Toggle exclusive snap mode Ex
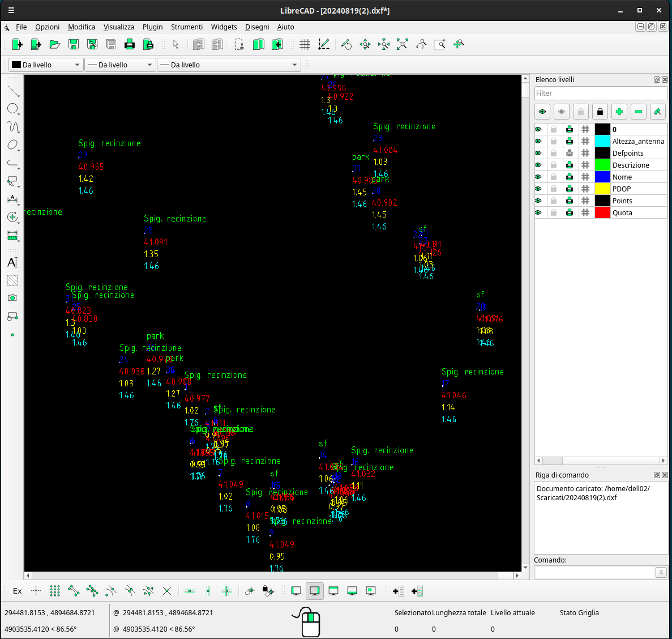The height and width of the screenshot is (639, 672). pos(17,591)
